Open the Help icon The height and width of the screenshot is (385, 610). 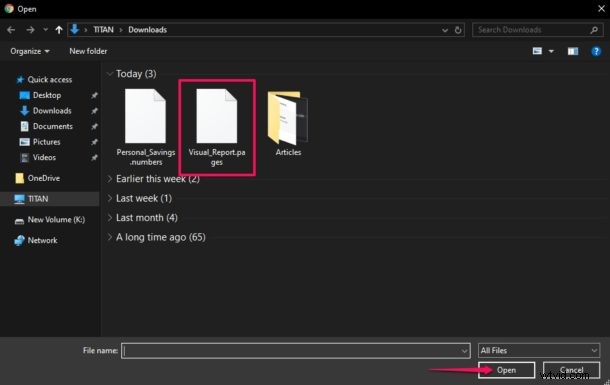[x=596, y=51]
